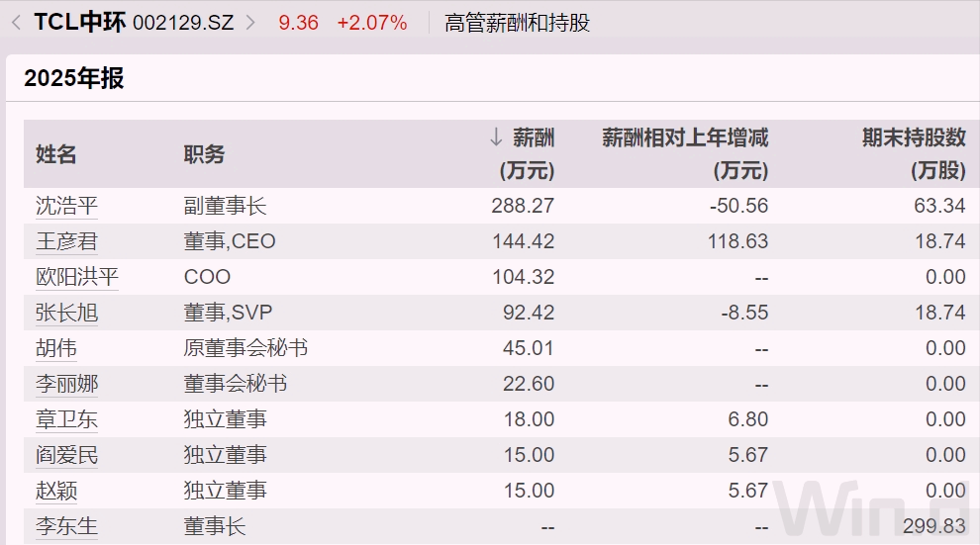
Task: Click the forward chevron after 002129.SZ
Action: tap(250, 22)
